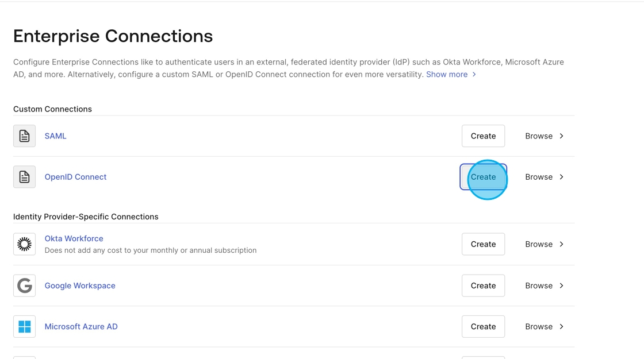Click the OpenID Connect document icon

point(24,177)
